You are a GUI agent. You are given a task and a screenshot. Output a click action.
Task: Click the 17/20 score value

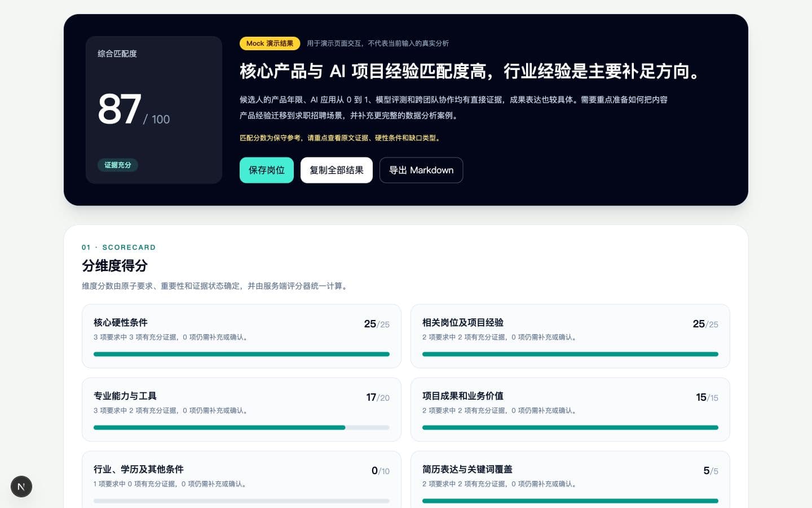pyautogui.click(x=378, y=397)
